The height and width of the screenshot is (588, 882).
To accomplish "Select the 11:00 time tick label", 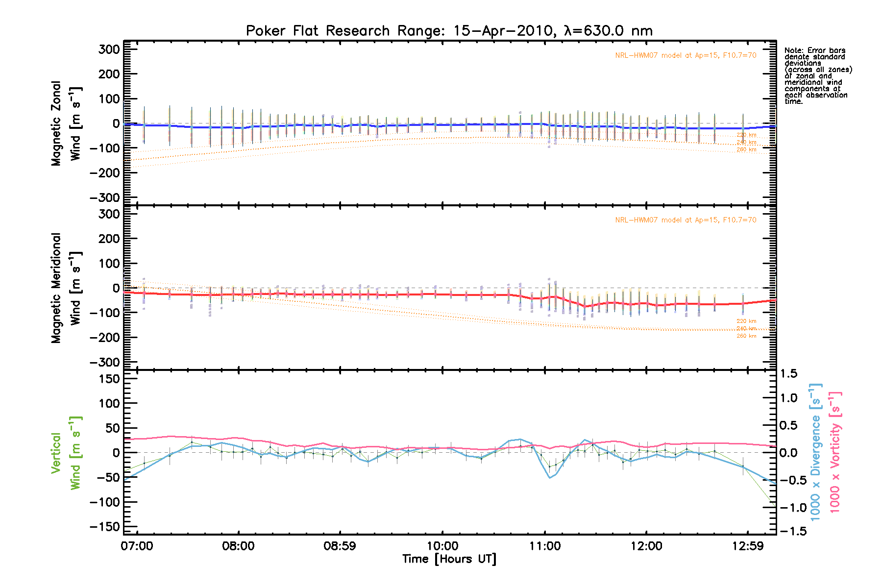I will [x=545, y=546].
